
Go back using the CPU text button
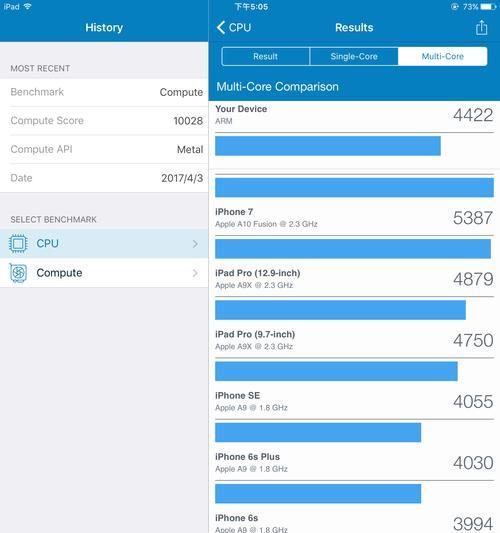coord(240,28)
